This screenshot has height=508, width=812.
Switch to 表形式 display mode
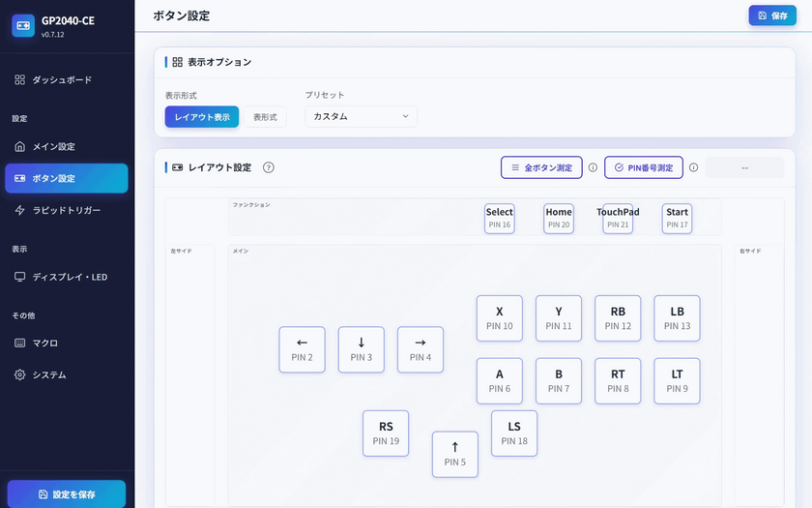click(264, 117)
